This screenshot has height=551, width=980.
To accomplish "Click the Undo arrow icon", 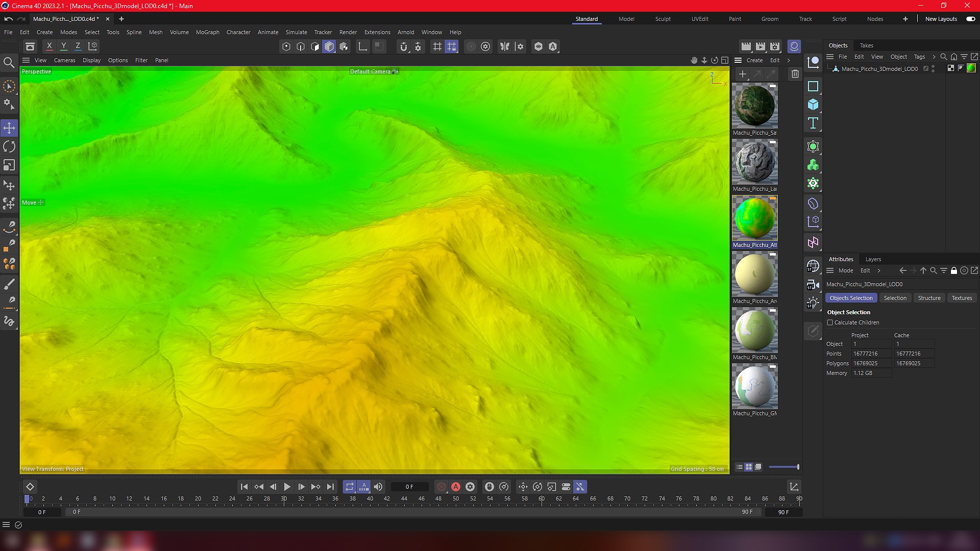I will pyautogui.click(x=9, y=19).
